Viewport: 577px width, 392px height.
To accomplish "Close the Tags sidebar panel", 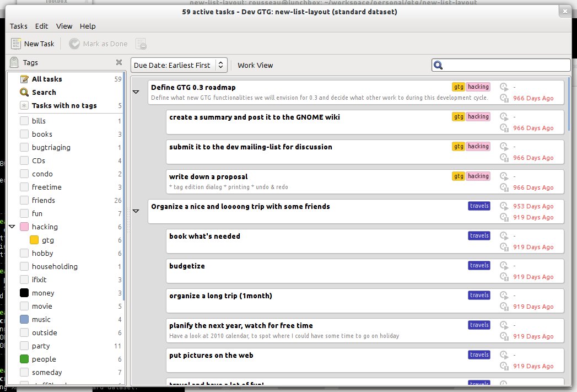I will [119, 62].
